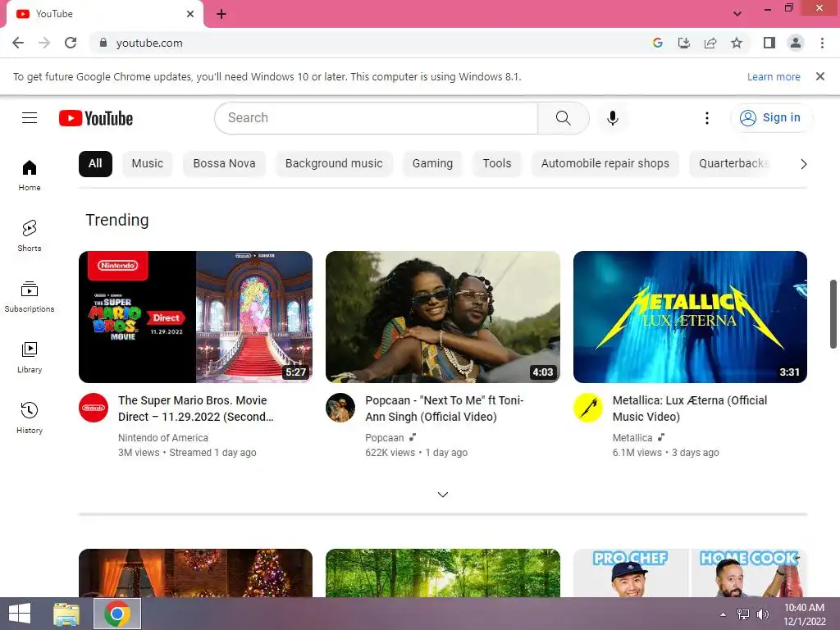Open History from sidebar
This screenshot has height=630, width=840.
[x=30, y=418]
